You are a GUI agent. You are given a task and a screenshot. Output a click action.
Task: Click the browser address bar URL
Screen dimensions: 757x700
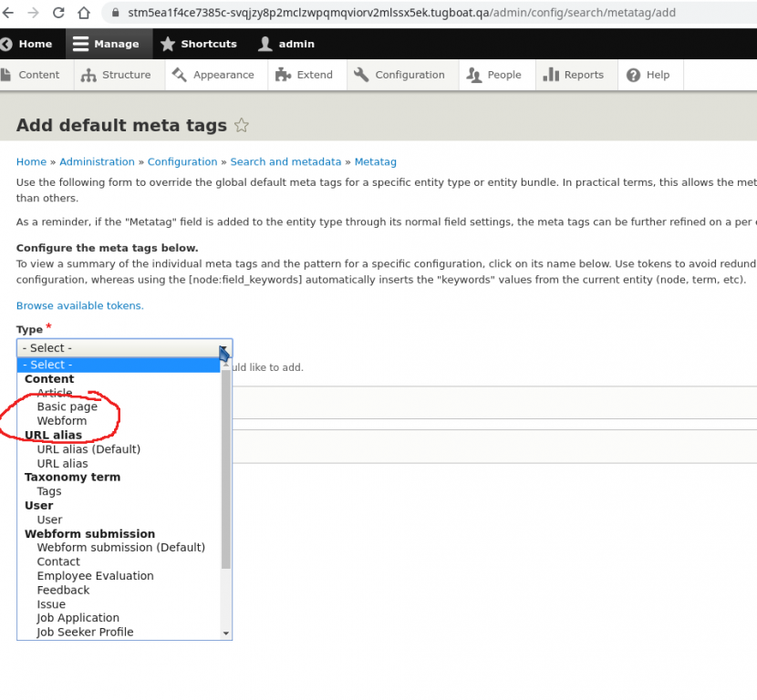coord(401,14)
